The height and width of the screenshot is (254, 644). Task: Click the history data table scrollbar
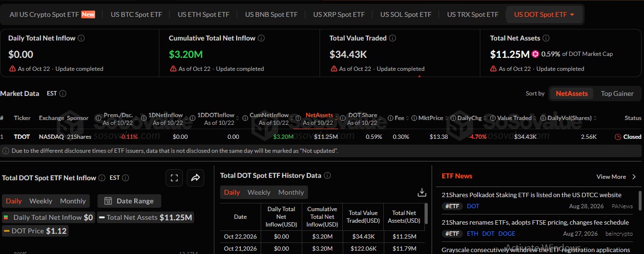tap(426, 214)
